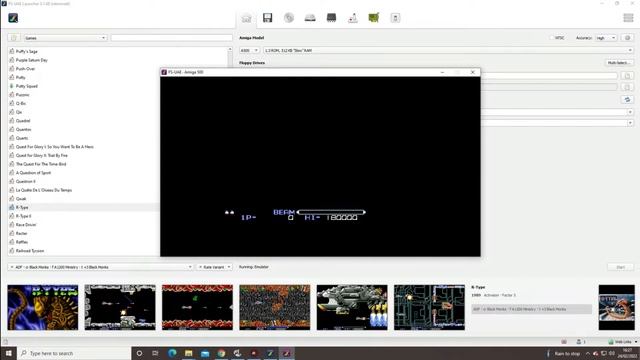Open the additional configuration tab icon

tap(395, 18)
